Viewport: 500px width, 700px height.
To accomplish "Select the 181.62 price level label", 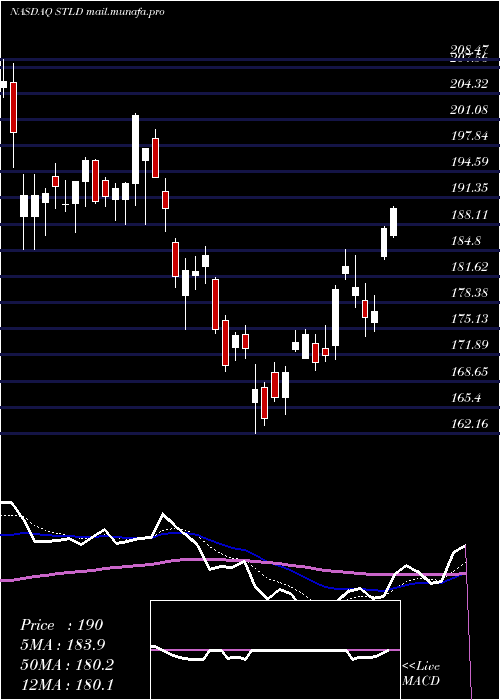I will pos(469,267).
